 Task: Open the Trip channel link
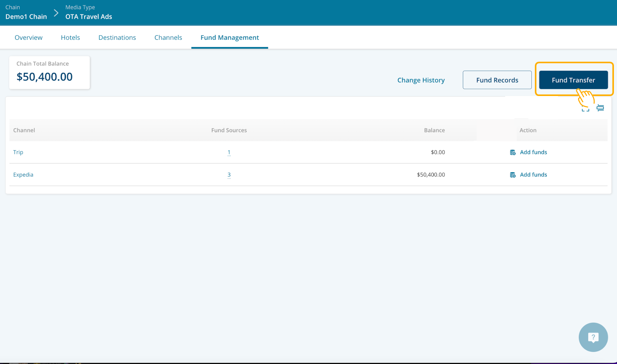click(x=18, y=152)
